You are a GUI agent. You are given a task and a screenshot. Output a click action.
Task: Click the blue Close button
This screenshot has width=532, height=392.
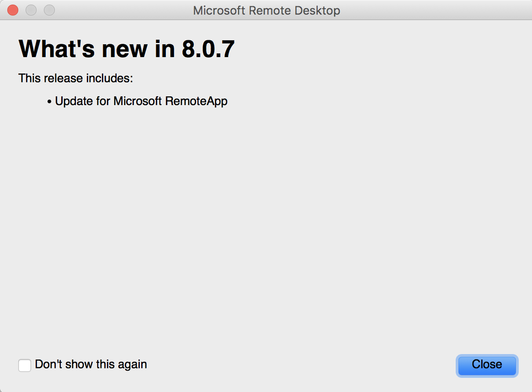(487, 366)
